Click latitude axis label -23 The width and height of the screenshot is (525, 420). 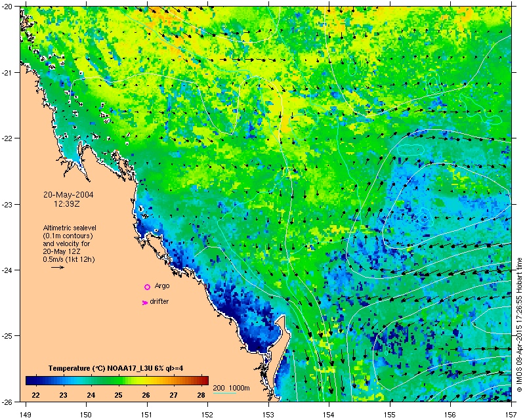pyautogui.click(x=7, y=204)
